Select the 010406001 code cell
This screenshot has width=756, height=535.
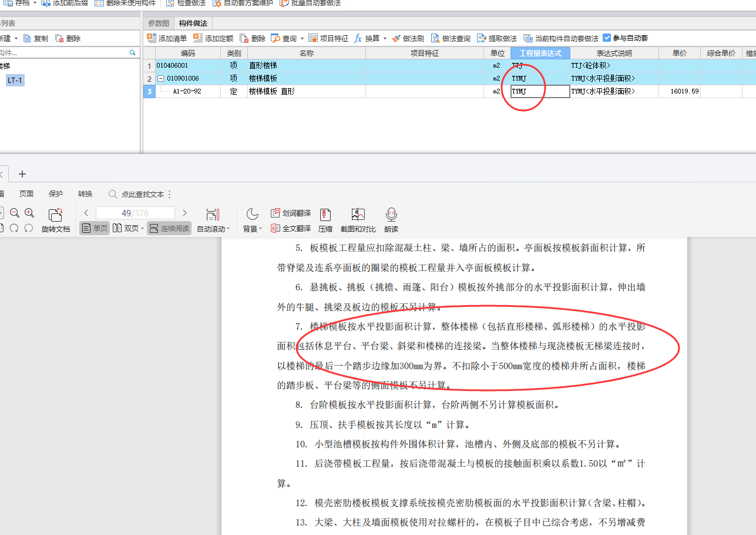point(188,66)
